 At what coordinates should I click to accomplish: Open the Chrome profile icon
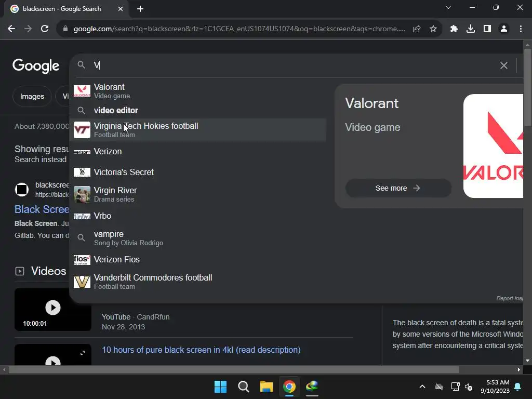coord(504,29)
